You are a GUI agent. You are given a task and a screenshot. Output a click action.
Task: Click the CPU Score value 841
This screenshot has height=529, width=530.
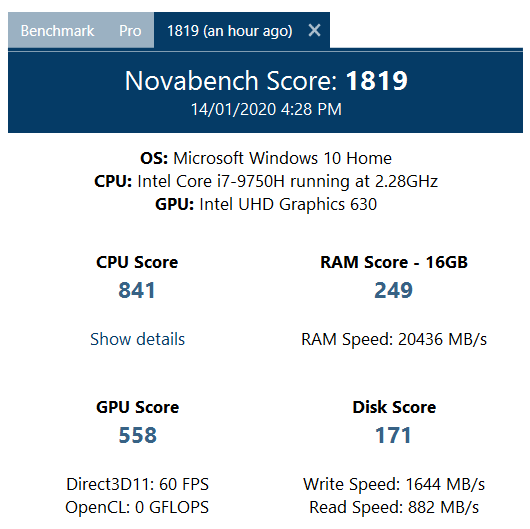[x=137, y=290]
